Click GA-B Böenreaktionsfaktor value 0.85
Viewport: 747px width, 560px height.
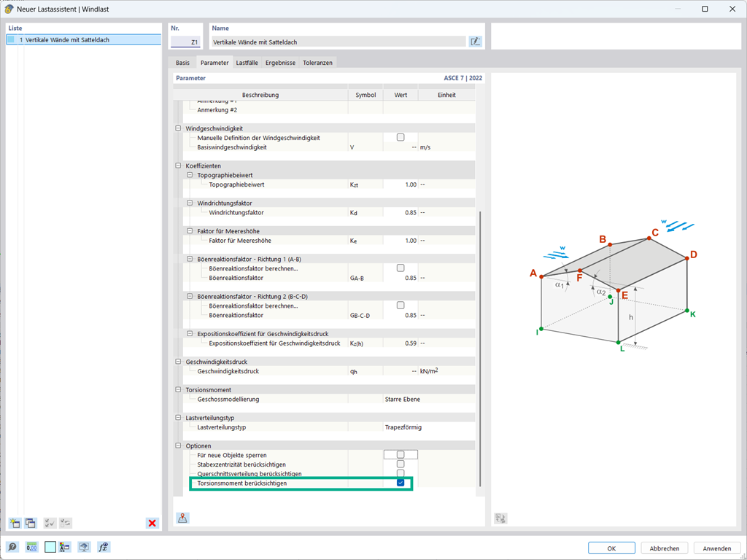pos(400,278)
